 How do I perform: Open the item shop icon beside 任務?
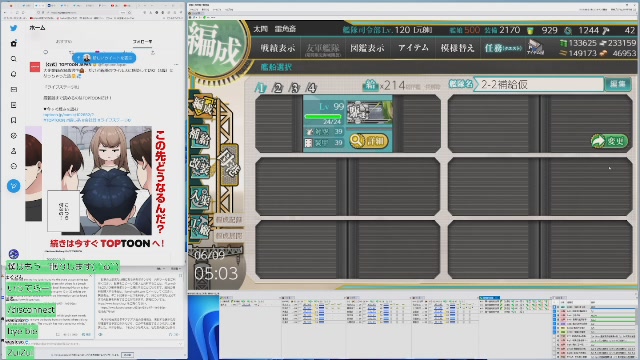click(536, 48)
